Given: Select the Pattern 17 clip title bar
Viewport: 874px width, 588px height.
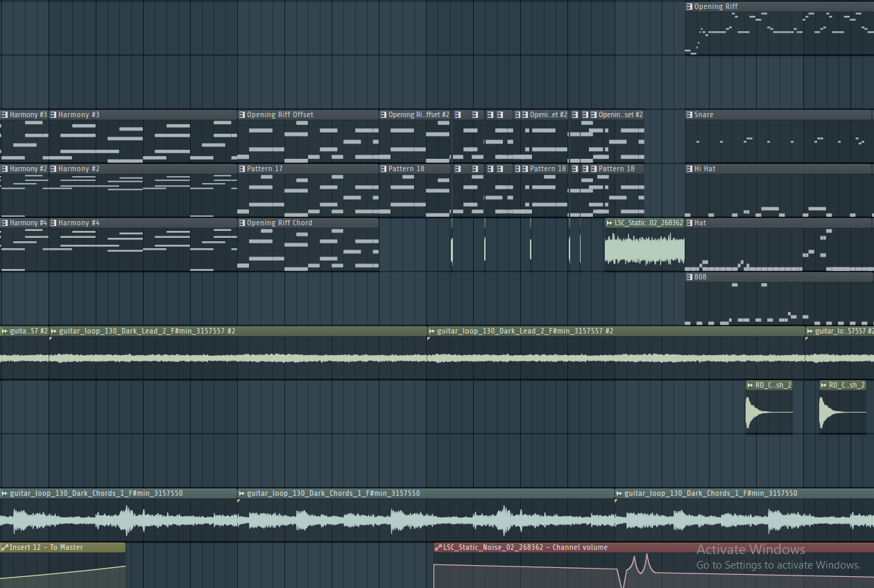Looking at the screenshot, I should (312, 169).
